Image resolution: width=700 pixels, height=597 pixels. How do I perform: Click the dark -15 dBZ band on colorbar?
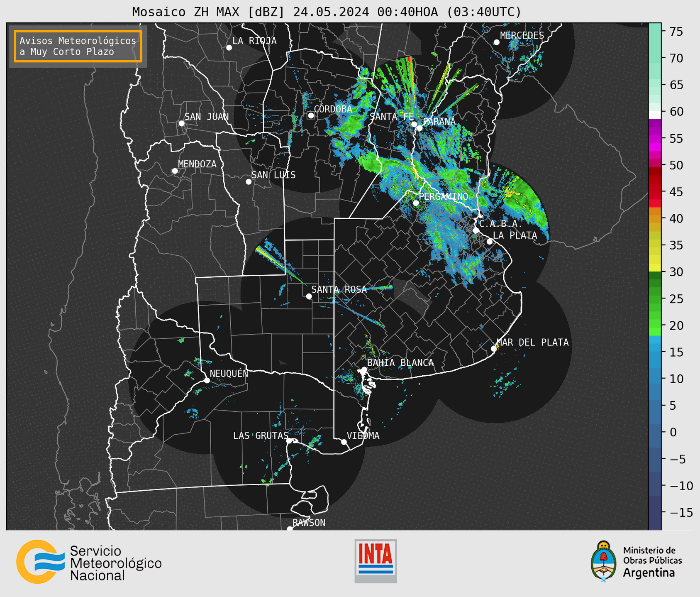click(x=655, y=512)
